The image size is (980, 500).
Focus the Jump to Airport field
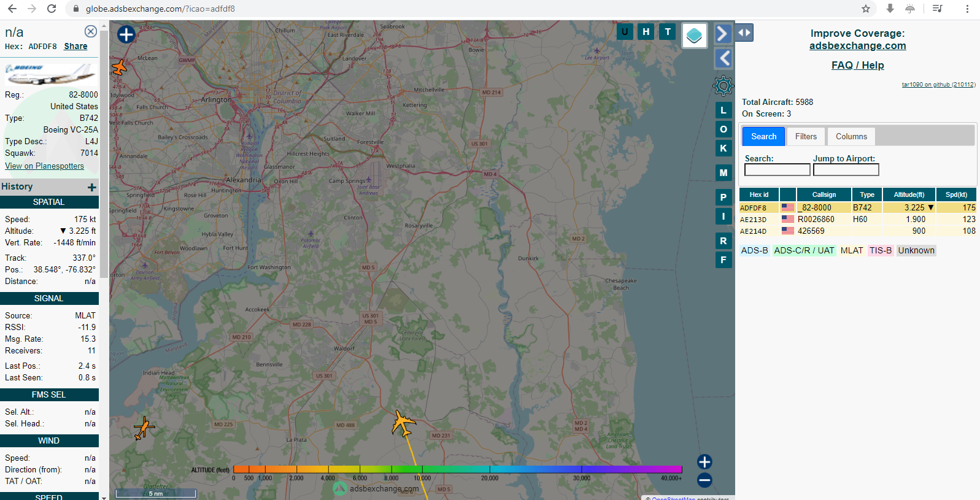[846, 169]
